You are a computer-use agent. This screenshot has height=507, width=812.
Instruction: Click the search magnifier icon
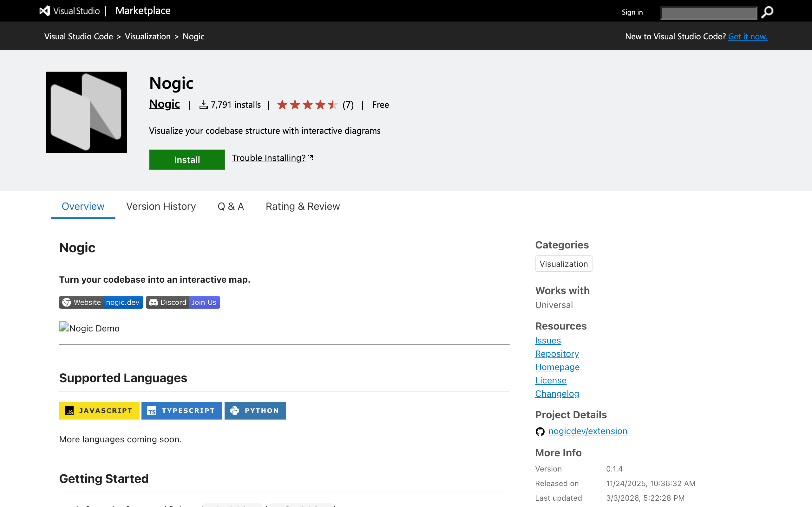(767, 12)
